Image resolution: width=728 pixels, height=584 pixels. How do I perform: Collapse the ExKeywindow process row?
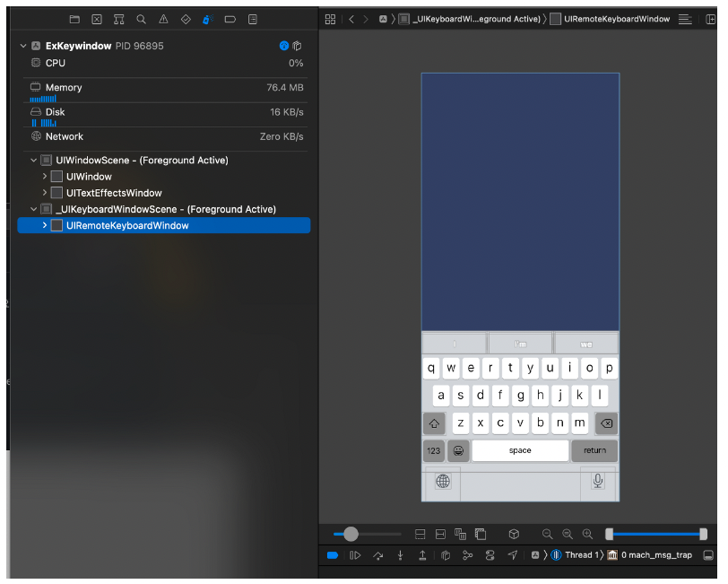pyautogui.click(x=23, y=46)
